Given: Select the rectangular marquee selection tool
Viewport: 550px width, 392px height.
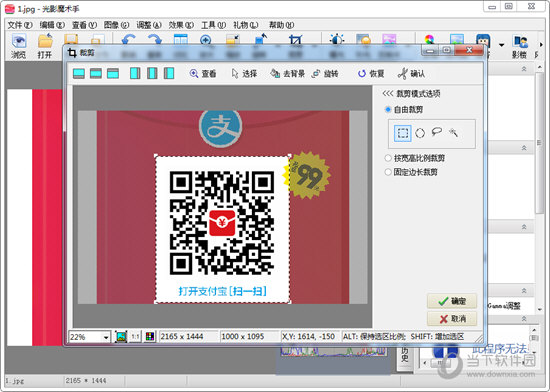Looking at the screenshot, I should click(403, 133).
